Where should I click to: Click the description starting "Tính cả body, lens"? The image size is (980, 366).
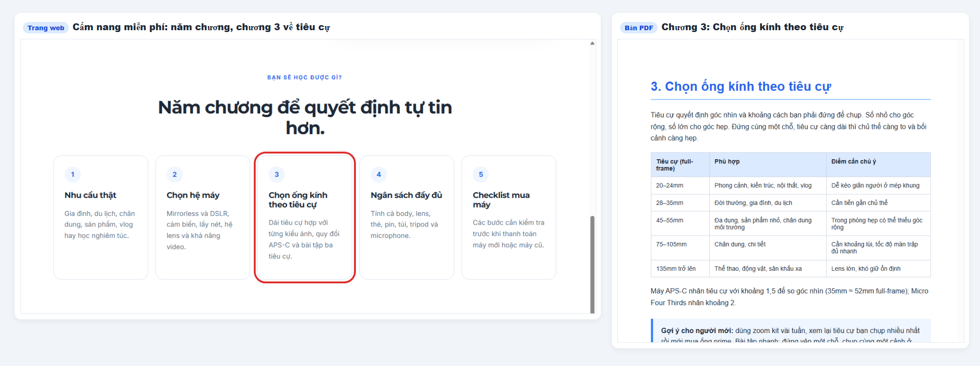(x=404, y=225)
